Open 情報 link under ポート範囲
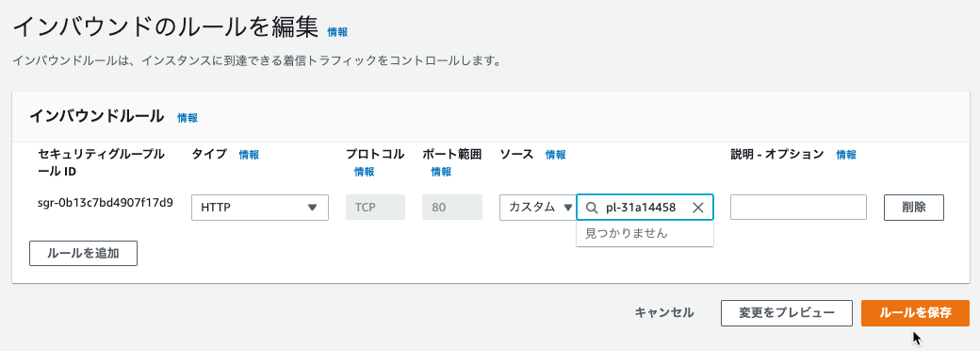 [x=441, y=172]
